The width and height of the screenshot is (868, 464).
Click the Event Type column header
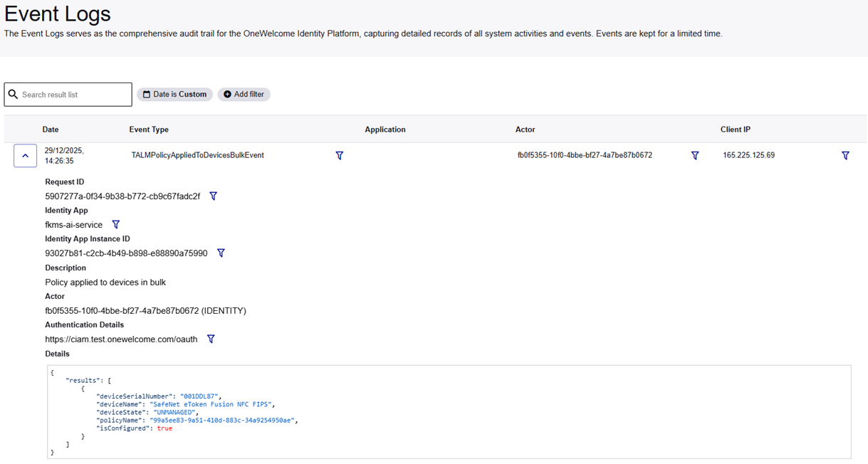pyautogui.click(x=149, y=130)
